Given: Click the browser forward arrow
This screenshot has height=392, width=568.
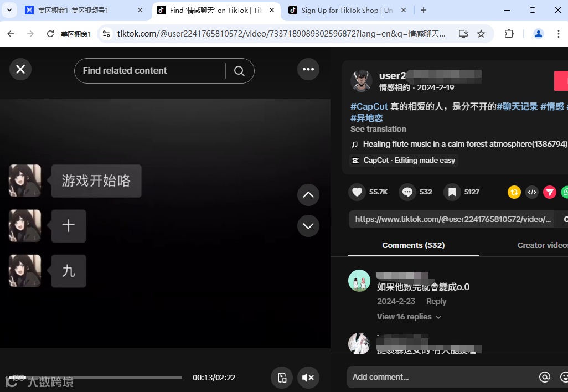Looking at the screenshot, I should point(30,34).
